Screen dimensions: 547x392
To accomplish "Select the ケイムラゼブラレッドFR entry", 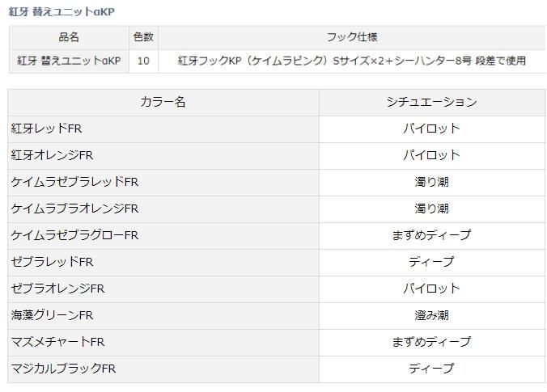I will tap(74, 182).
